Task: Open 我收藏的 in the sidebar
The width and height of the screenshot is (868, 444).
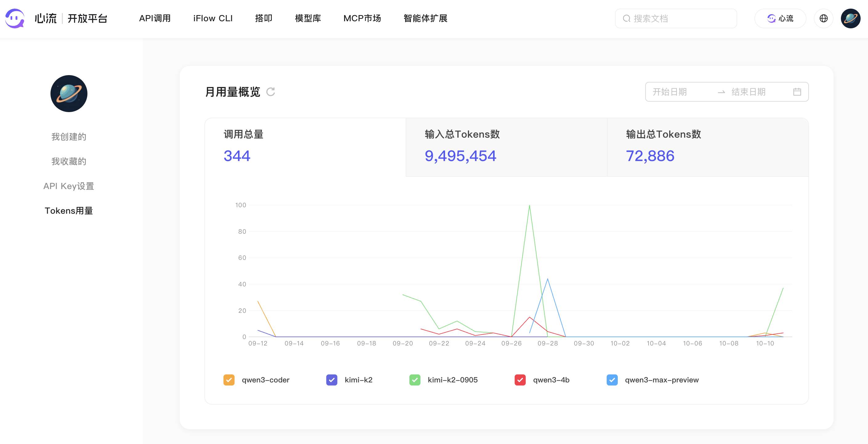Action: tap(69, 161)
